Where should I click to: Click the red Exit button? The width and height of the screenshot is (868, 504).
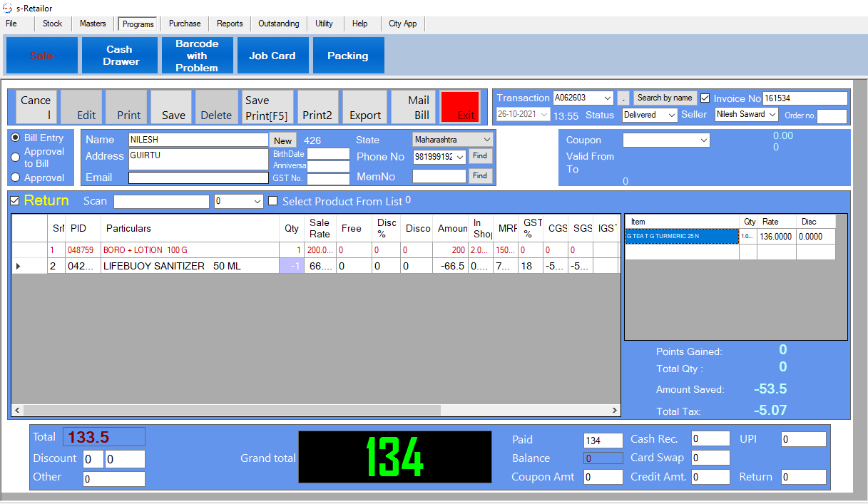point(460,108)
